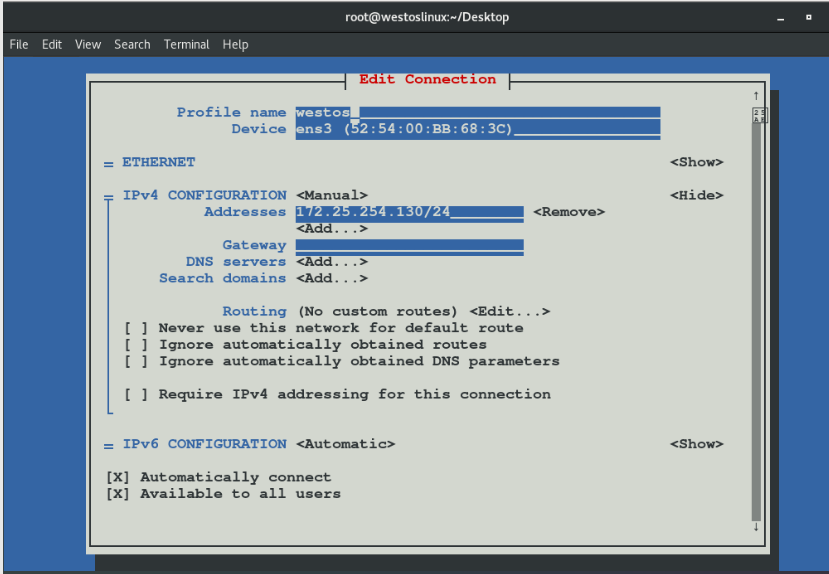The width and height of the screenshot is (829, 574).
Task: Select the Device field showing ens3
Action: (x=478, y=129)
